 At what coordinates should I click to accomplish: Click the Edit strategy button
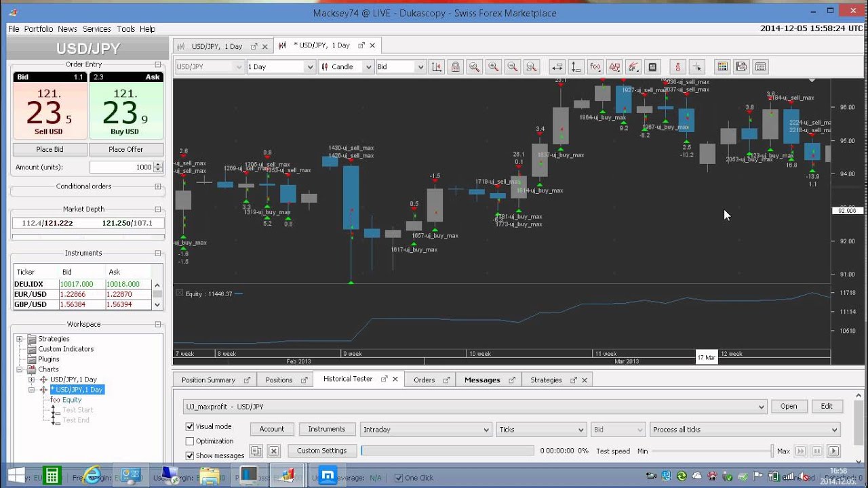827,407
